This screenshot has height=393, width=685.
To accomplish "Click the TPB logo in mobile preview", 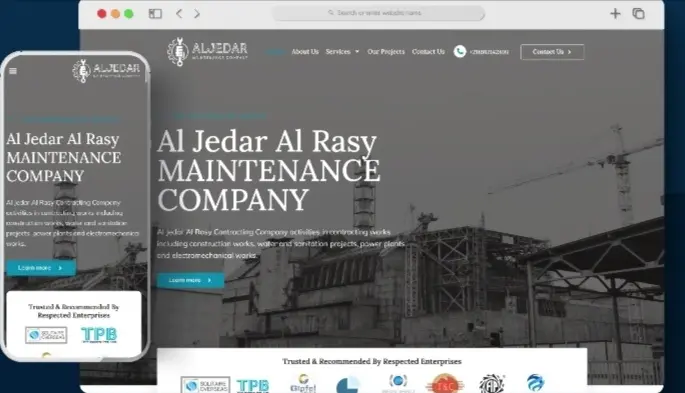I will pos(99,335).
